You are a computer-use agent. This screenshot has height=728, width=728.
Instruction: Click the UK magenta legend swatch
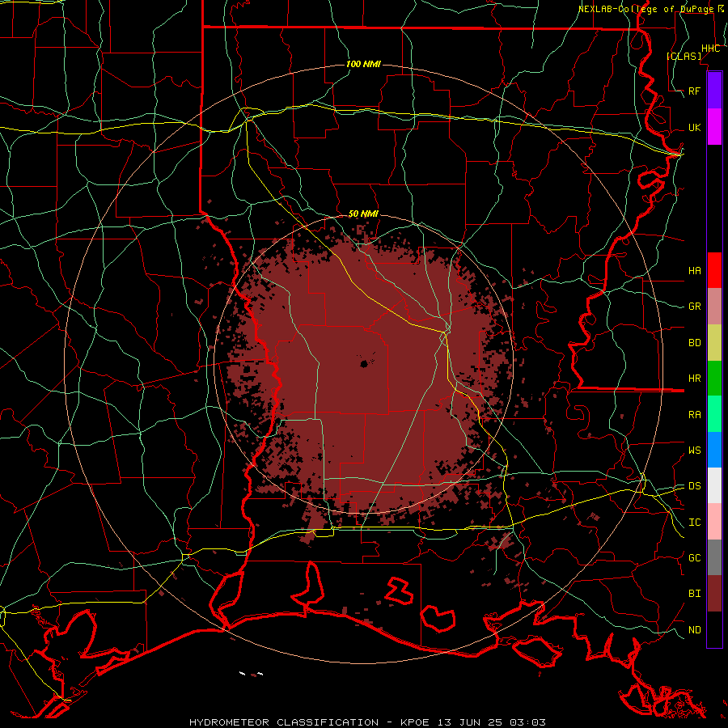coord(714,127)
